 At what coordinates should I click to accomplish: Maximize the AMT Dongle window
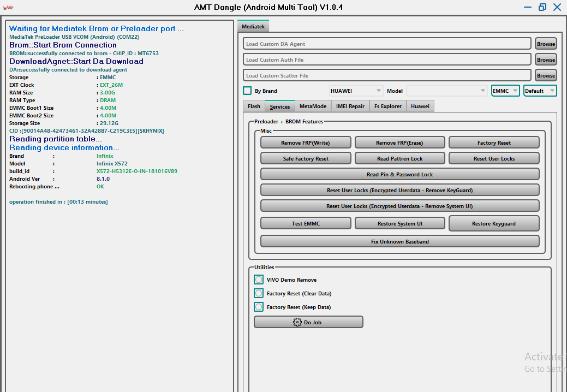[x=542, y=7]
